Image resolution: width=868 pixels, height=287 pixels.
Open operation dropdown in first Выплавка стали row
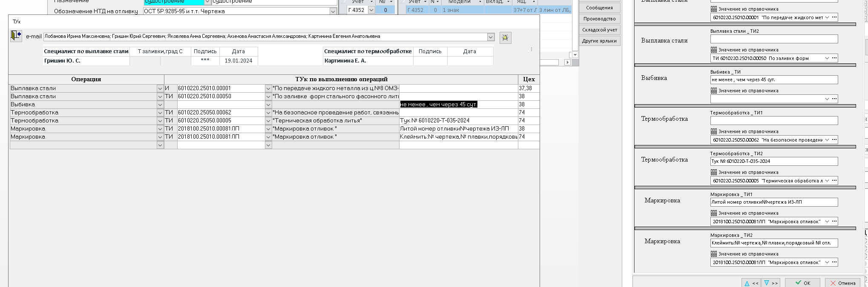pos(160,88)
